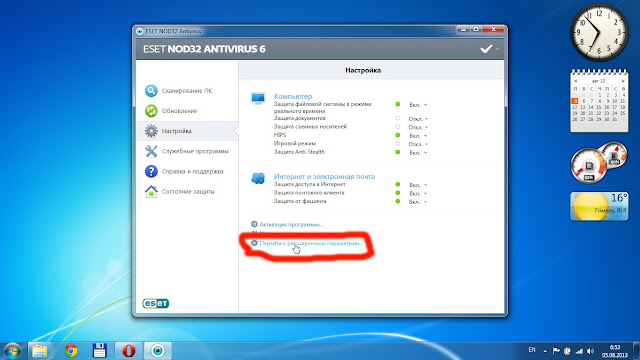The width and height of the screenshot is (640, 360).
Task: Open Интернет и электронная почта settings link
Action: click(x=324, y=176)
